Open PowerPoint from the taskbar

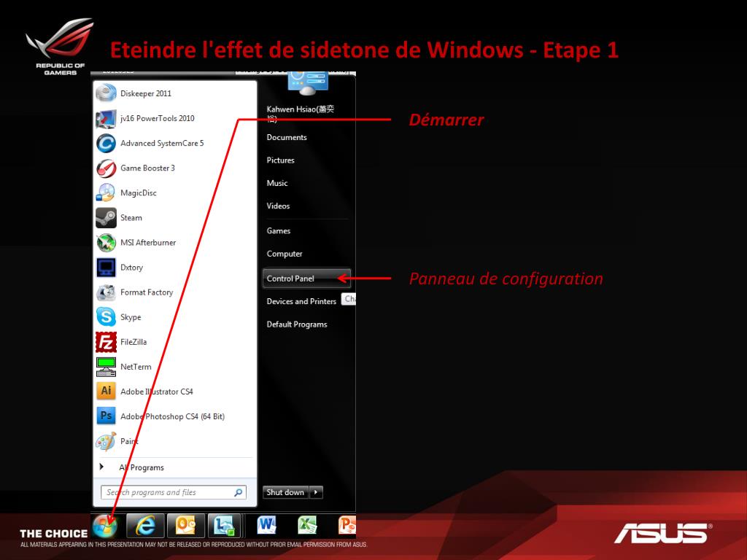pos(347,526)
